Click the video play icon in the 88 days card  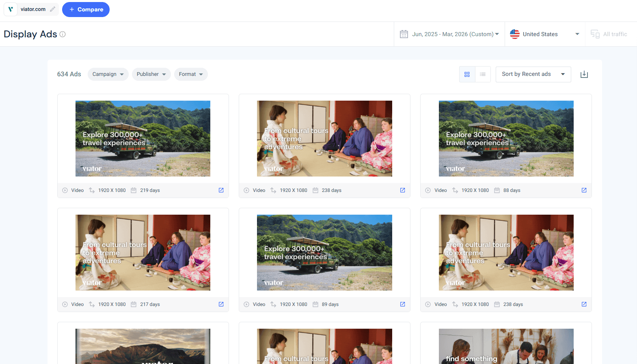pyautogui.click(x=428, y=190)
